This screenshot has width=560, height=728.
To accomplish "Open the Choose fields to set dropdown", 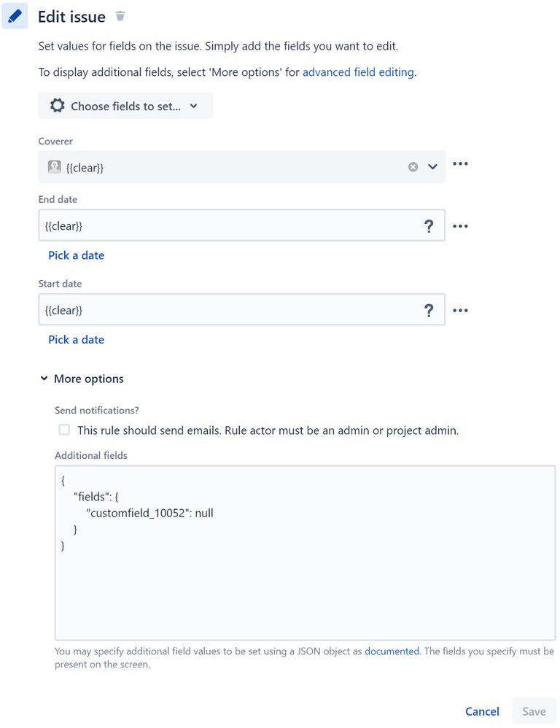I will click(125, 106).
